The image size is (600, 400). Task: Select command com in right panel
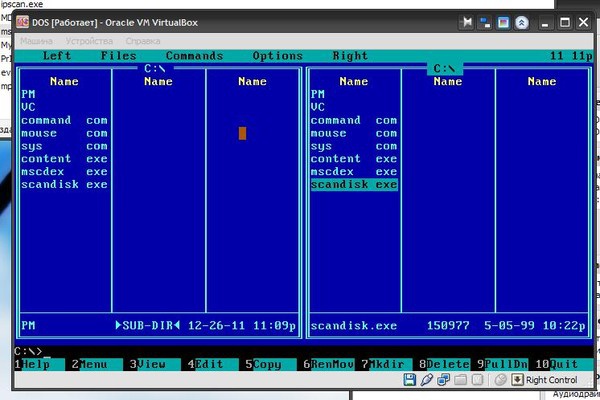[354, 120]
